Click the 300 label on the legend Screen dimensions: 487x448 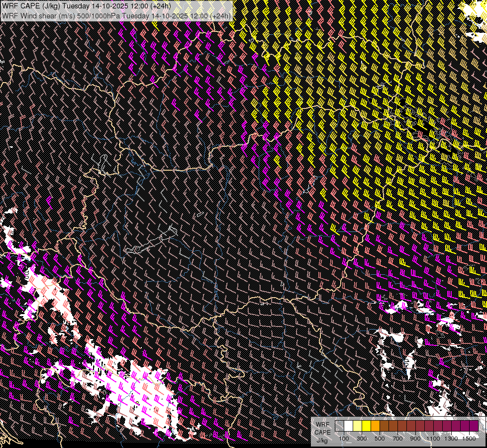tap(362, 439)
